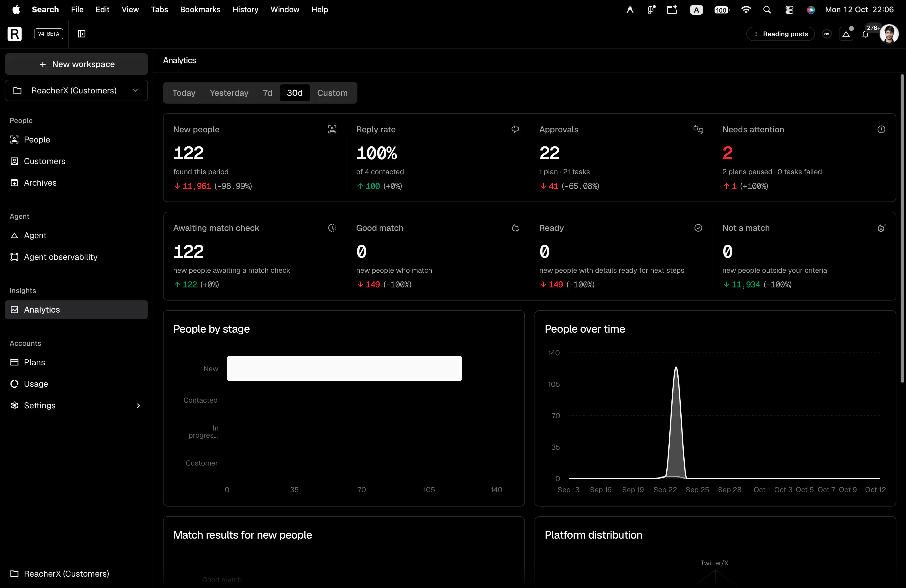Screen dimensions: 906x588
Task: Click the Awaiting match check icon
Action: coord(332,228)
